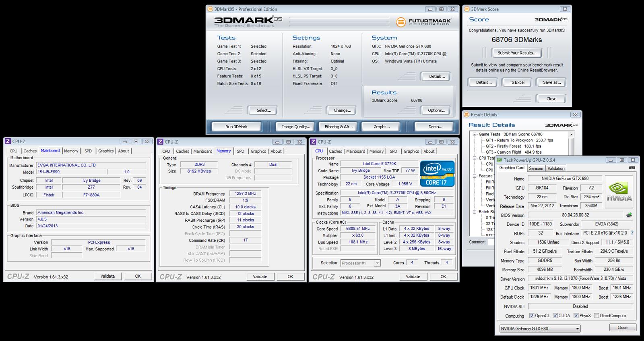Click the Futuremark Corporation logo

pyautogui.click(x=423, y=22)
